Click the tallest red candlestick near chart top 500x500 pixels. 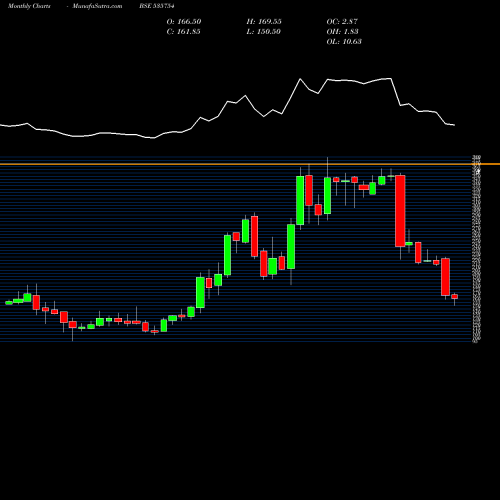tap(400, 211)
